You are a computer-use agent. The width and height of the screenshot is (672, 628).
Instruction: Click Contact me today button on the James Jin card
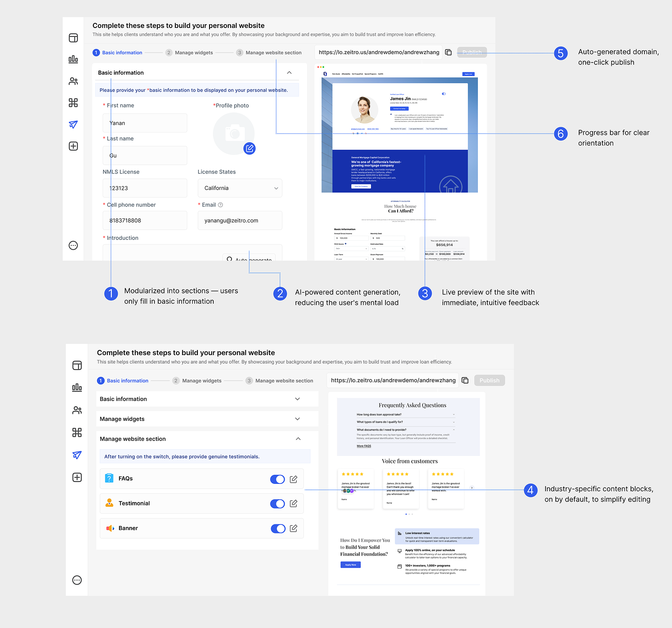[399, 109]
